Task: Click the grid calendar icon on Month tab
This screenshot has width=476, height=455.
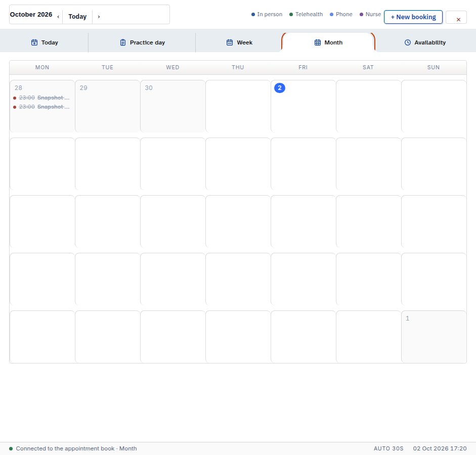Action: pos(318,42)
